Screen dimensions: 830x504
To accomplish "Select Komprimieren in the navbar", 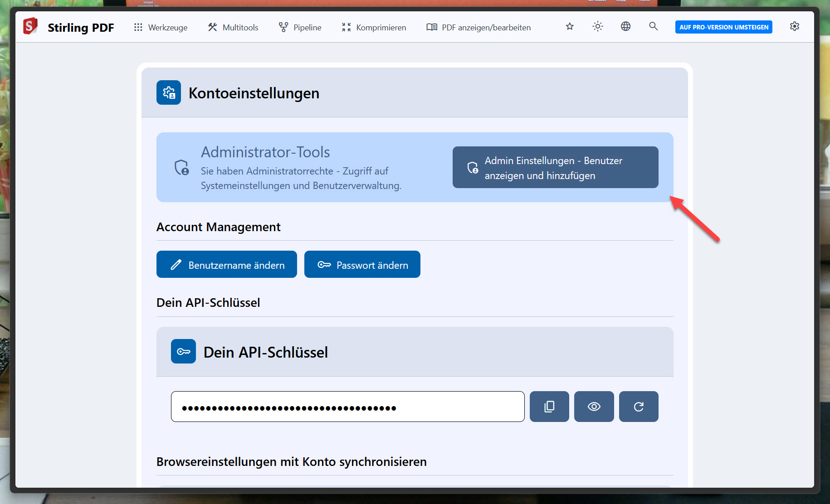I will pyautogui.click(x=374, y=28).
